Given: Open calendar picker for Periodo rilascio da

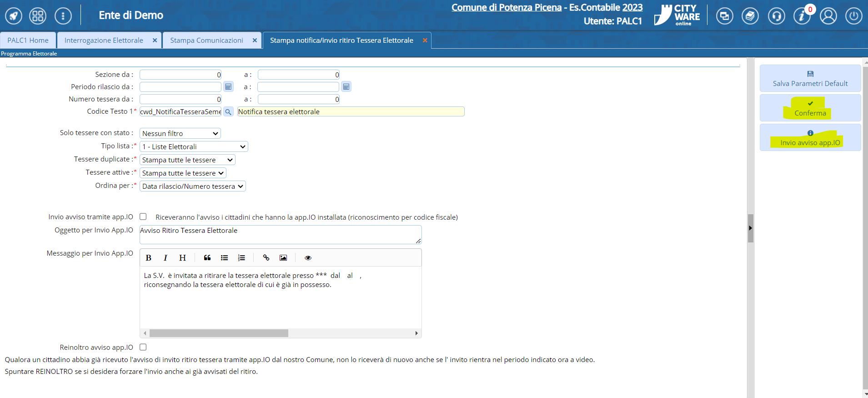Looking at the screenshot, I should point(228,87).
